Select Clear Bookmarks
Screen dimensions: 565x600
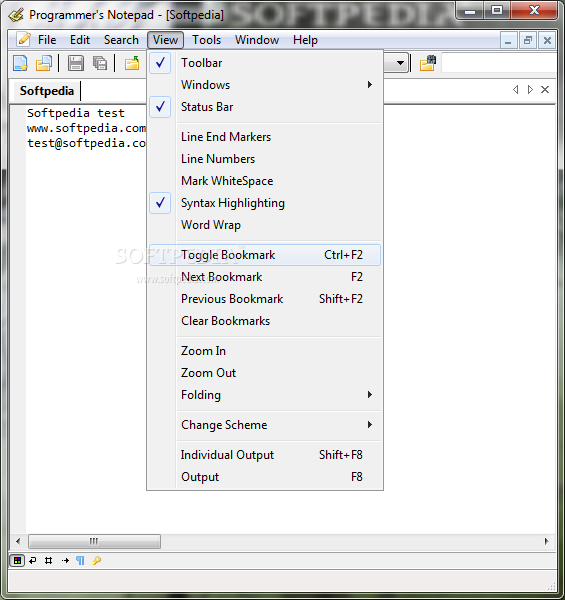pyautogui.click(x=265, y=321)
